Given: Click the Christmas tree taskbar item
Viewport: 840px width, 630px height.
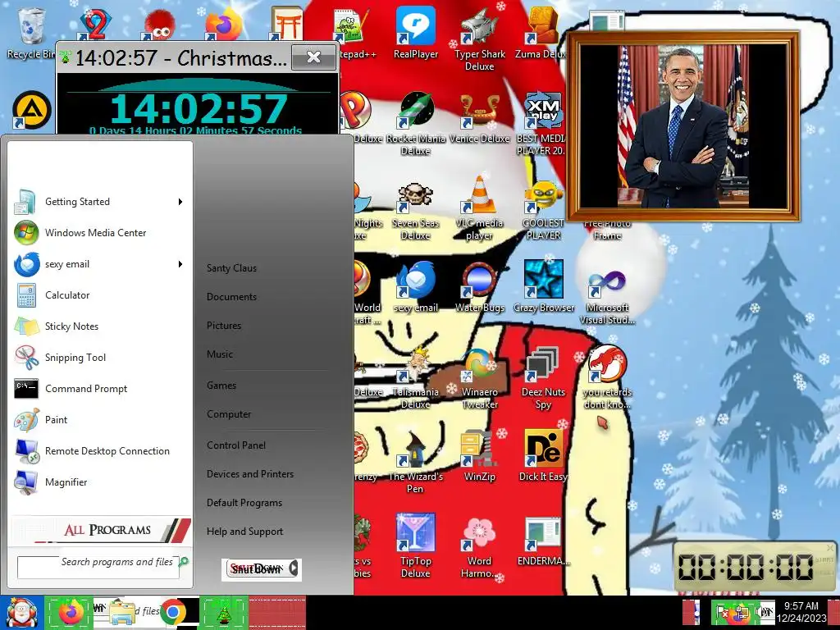Looking at the screenshot, I should pos(223,612).
